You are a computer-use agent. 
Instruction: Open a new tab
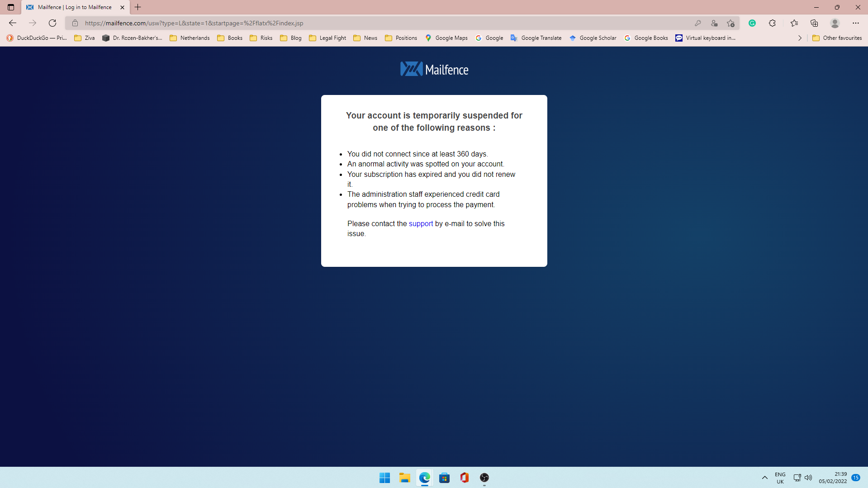point(138,7)
